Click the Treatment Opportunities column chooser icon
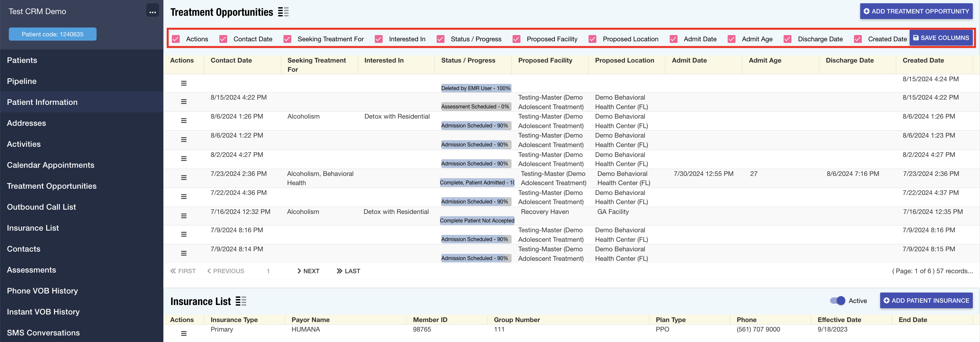The height and width of the screenshot is (342, 980). [x=283, y=12]
